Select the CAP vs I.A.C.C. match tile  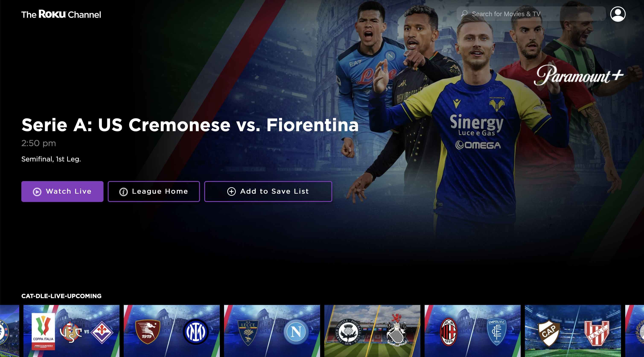coord(573,331)
